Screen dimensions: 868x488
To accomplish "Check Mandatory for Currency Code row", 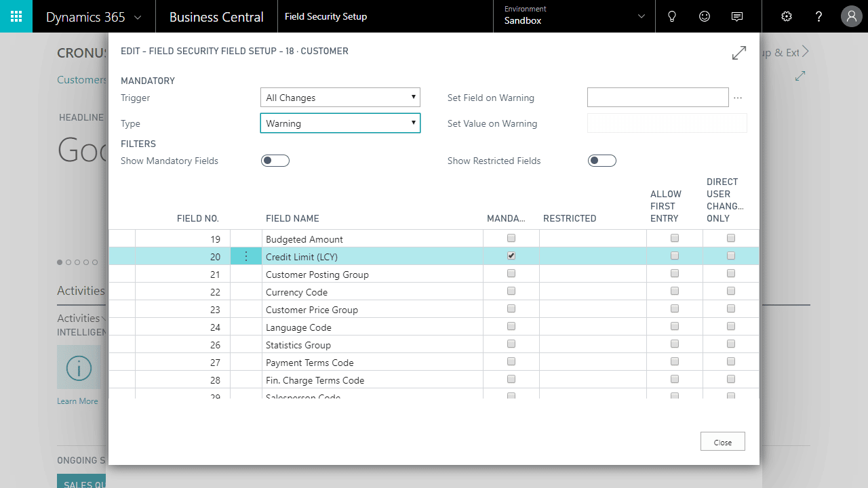I will click(511, 291).
